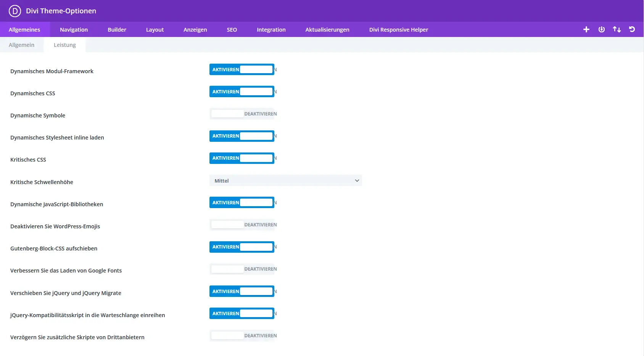Toggle Gutenberg-Block-CSS aufschieben switch
644x356 pixels.
coord(242,247)
